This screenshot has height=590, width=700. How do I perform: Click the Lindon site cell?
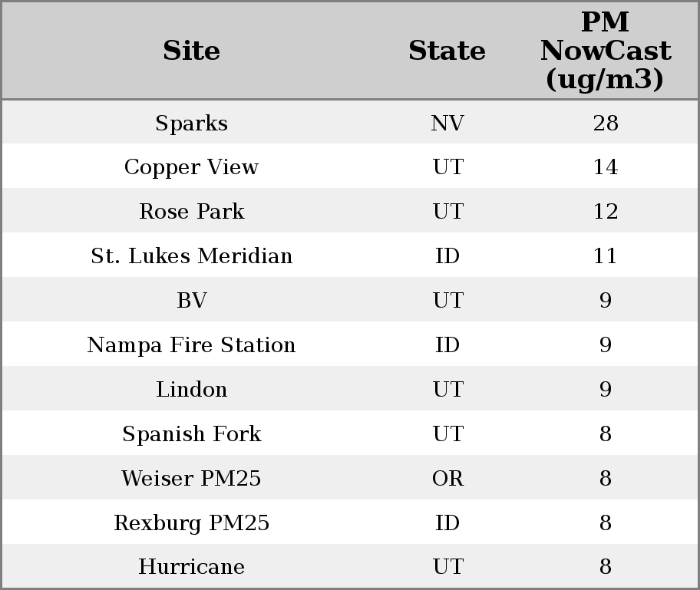pyautogui.click(x=191, y=390)
